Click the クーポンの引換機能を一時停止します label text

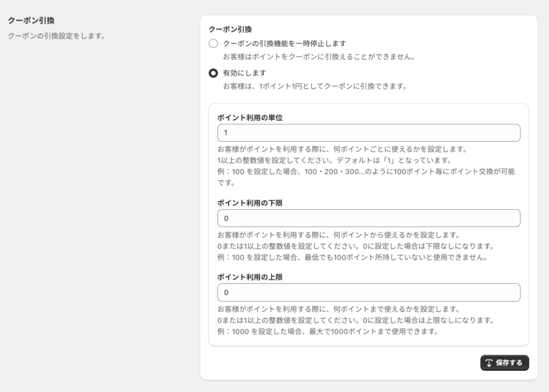point(284,43)
